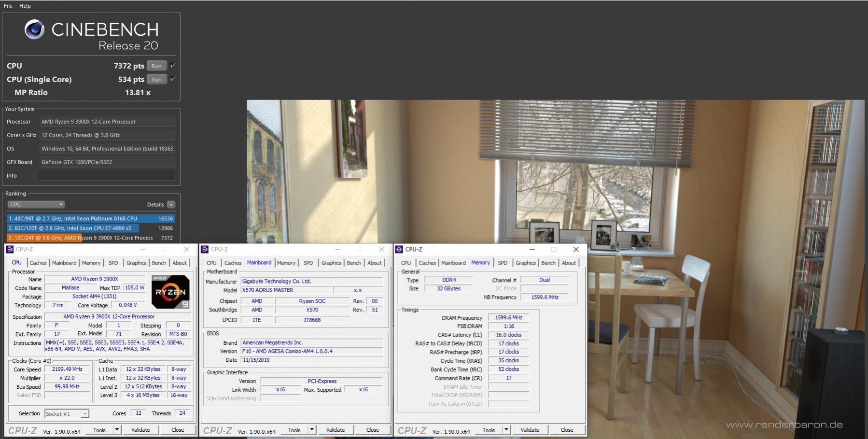Click bottom Close button in CPU-Z window showing CPU tab
Image resolution: width=868 pixels, height=439 pixels.
click(178, 430)
